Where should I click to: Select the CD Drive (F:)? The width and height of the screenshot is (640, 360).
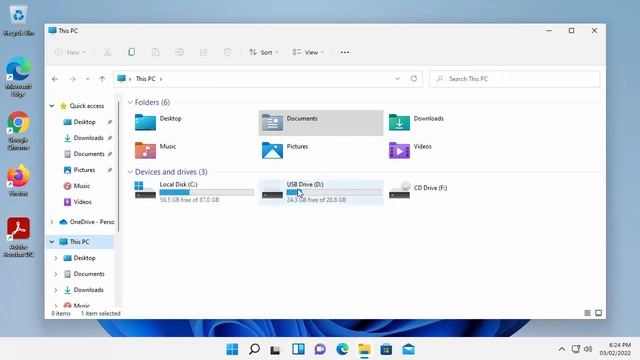coord(447,192)
